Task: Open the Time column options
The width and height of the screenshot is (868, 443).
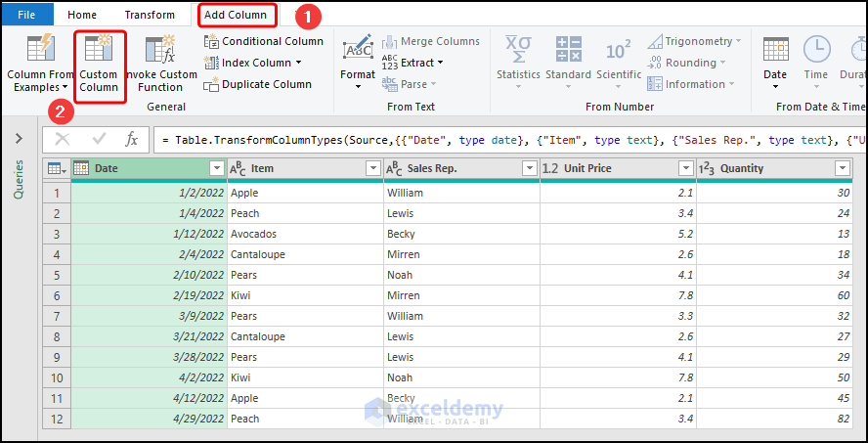Action: (x=816, y=62)
